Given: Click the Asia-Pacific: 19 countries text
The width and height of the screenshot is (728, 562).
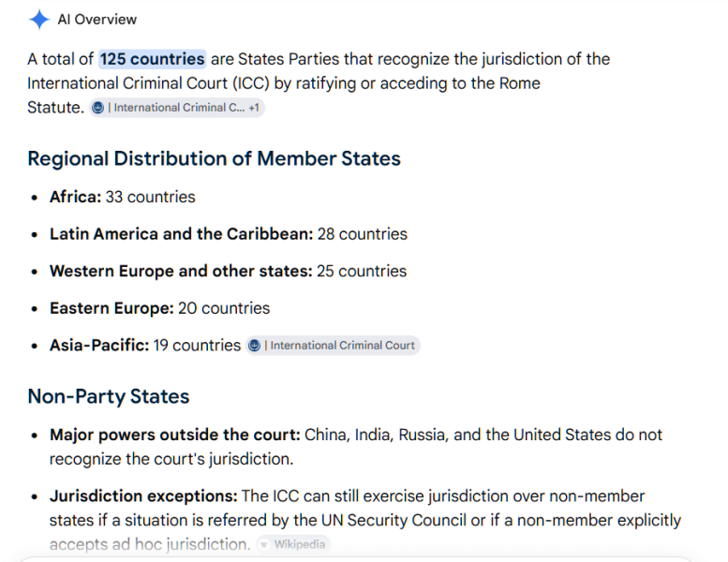Looking at the screenshot, I should pyautogui.click(x=145, y=346).
